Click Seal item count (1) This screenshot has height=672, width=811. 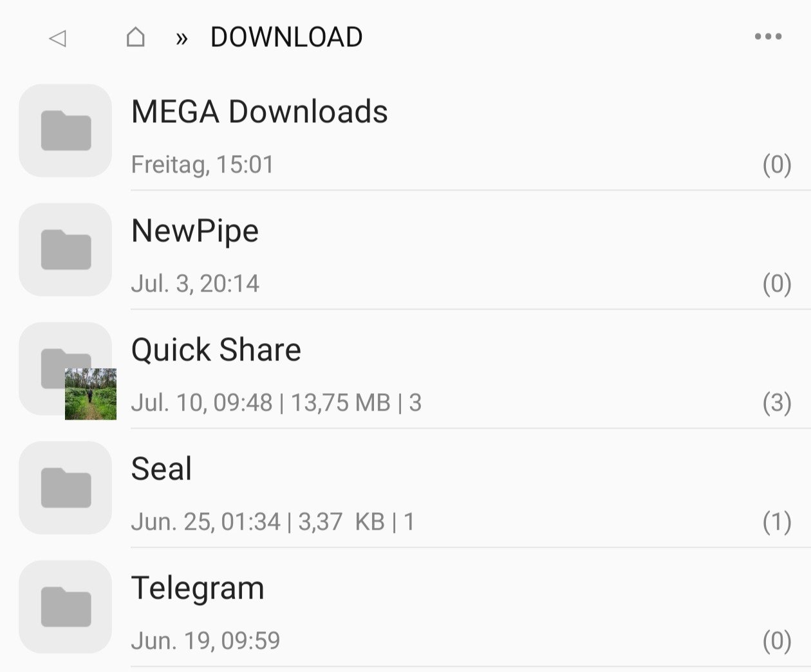[777, 522]
